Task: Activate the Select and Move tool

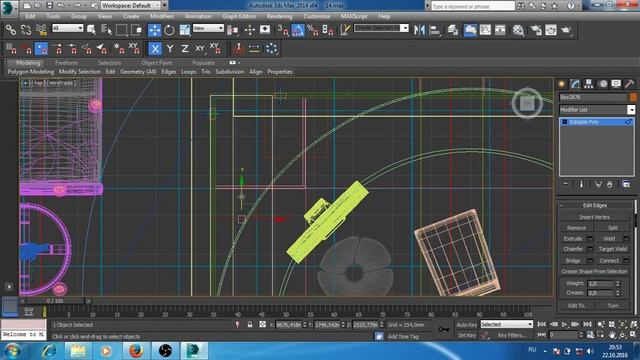Action: [x=154, y=30]
